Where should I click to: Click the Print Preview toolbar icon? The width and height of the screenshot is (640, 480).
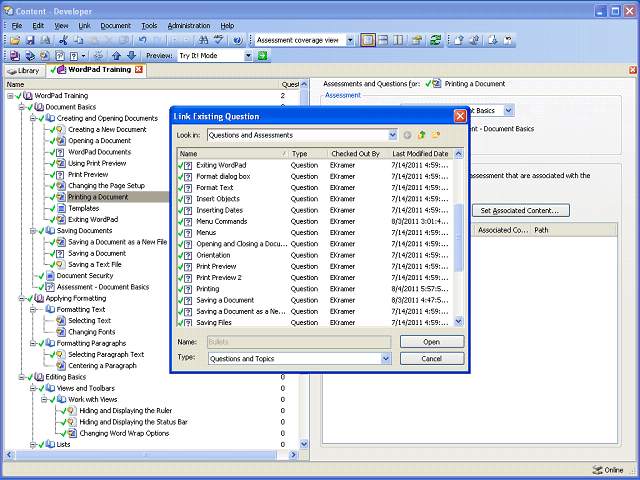45,40
